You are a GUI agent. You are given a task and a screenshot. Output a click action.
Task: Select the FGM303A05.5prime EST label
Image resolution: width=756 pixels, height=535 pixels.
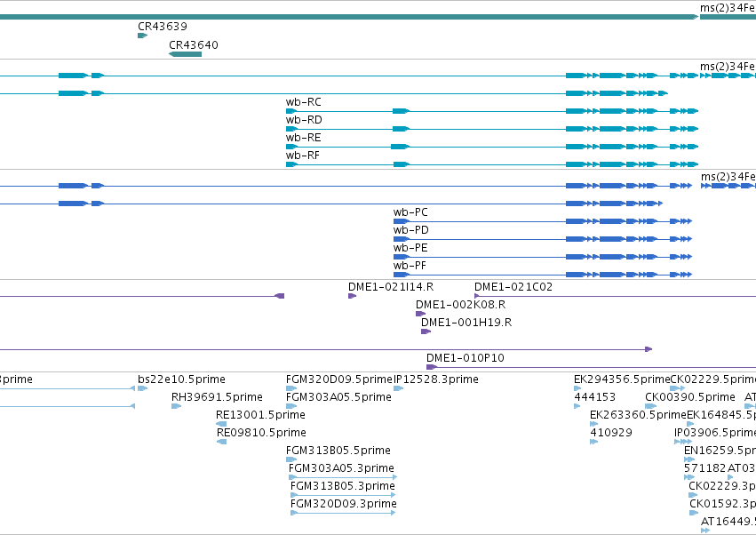point(338,397)
